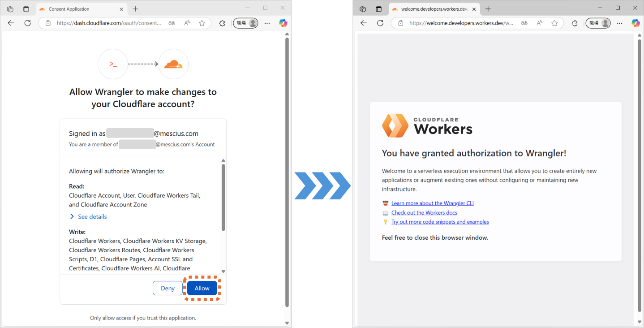Refresh the Consent Application page
Viewport: 644px width, 328px height.
[x=27, y=23]
